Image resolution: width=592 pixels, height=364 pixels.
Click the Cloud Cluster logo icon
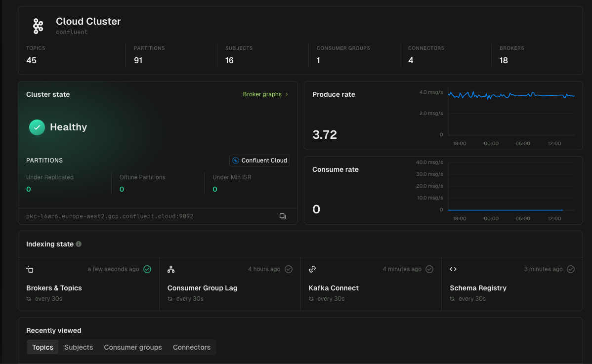point(38,26)
